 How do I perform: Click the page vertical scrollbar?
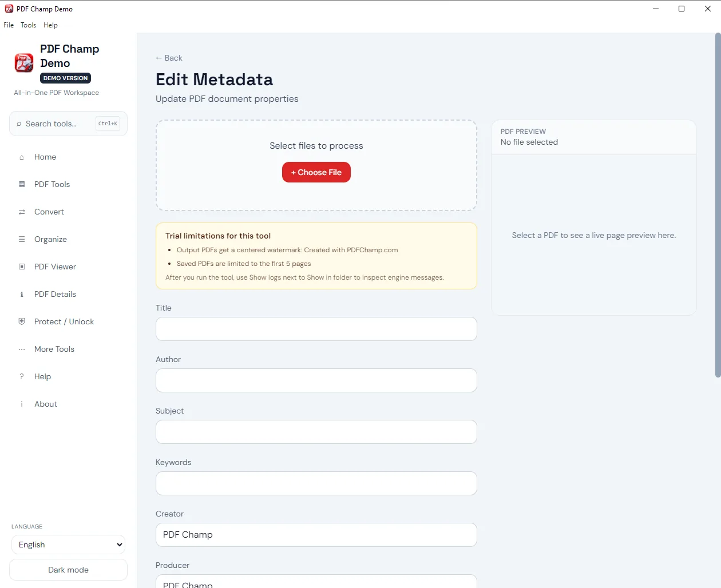pos(718,205)
